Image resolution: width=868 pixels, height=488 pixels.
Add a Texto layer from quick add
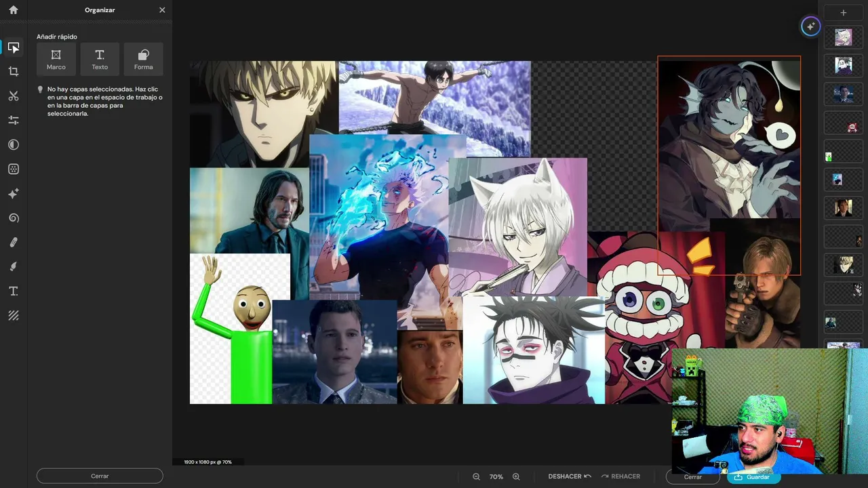pos(100,59)
